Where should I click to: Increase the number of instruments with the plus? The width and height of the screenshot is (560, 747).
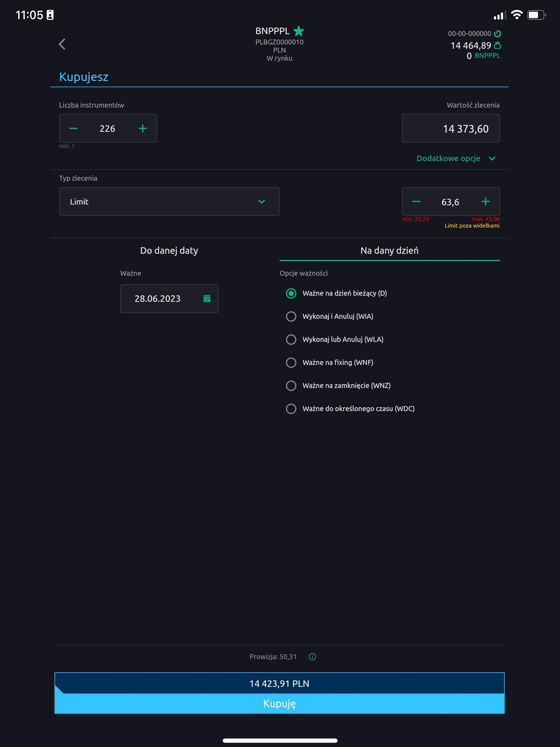[143, 129]
